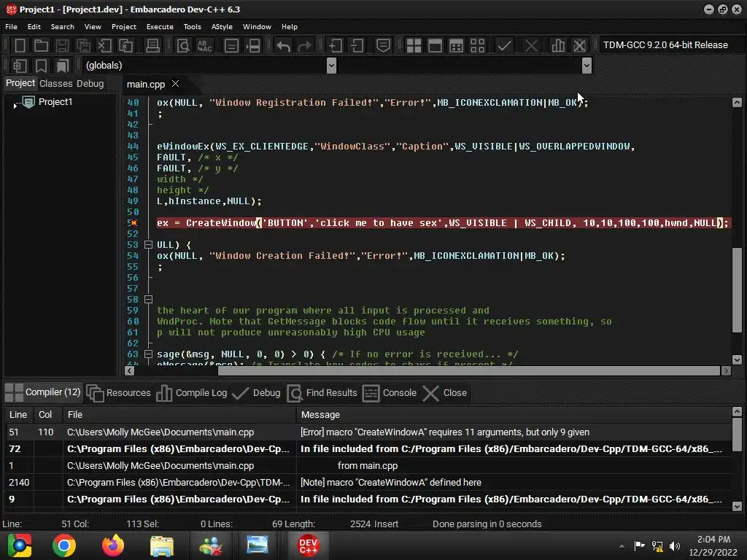The height and width of the screenshot is (560, 747).
Task: Open the Compile Log bottom tab
Action: [192, 393]
